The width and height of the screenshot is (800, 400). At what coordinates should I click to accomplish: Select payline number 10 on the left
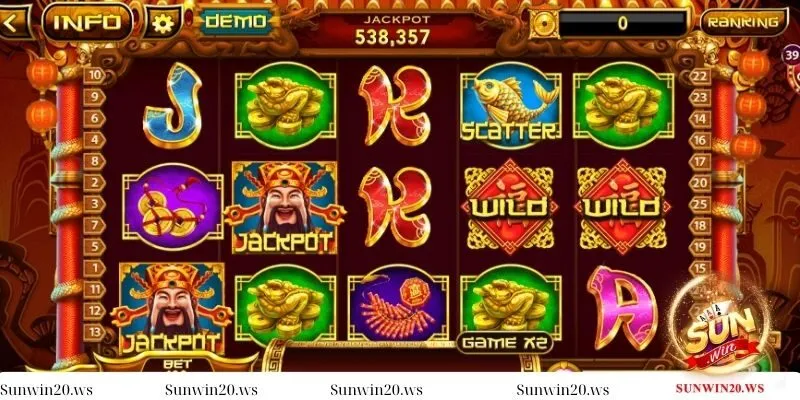click(x=94, y=76)
